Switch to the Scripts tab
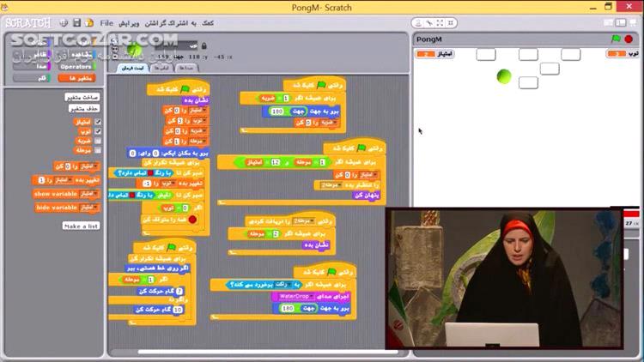The width and height of the screenshot is (644, 362). (x=132, y=68)
